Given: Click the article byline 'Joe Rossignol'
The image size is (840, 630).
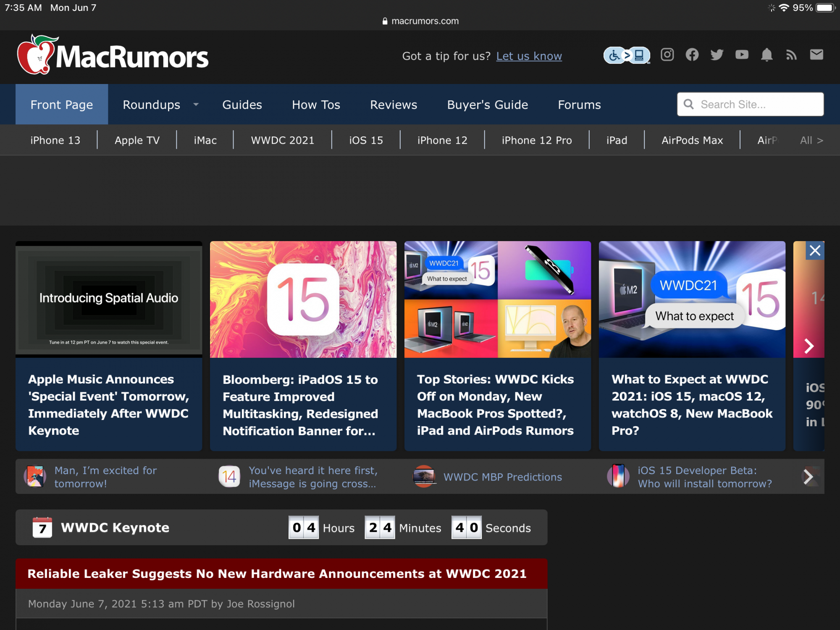Looking at the screenshot, I should pyautogui.click(x=260, y=604).
